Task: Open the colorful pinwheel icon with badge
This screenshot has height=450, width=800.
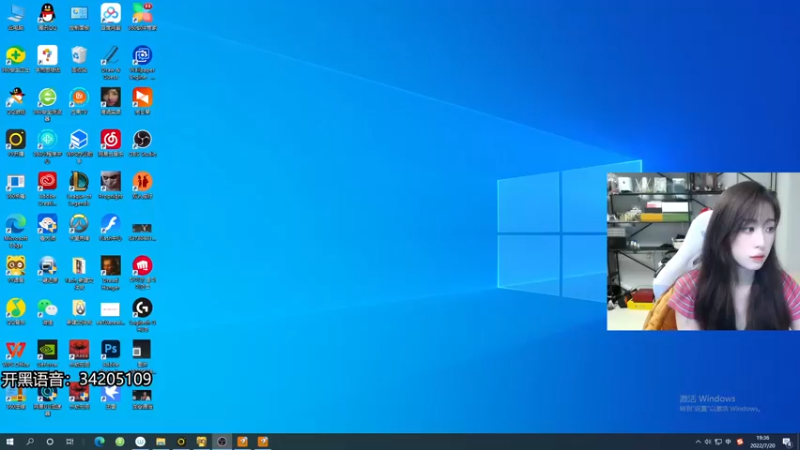Action: pos(142,16)
